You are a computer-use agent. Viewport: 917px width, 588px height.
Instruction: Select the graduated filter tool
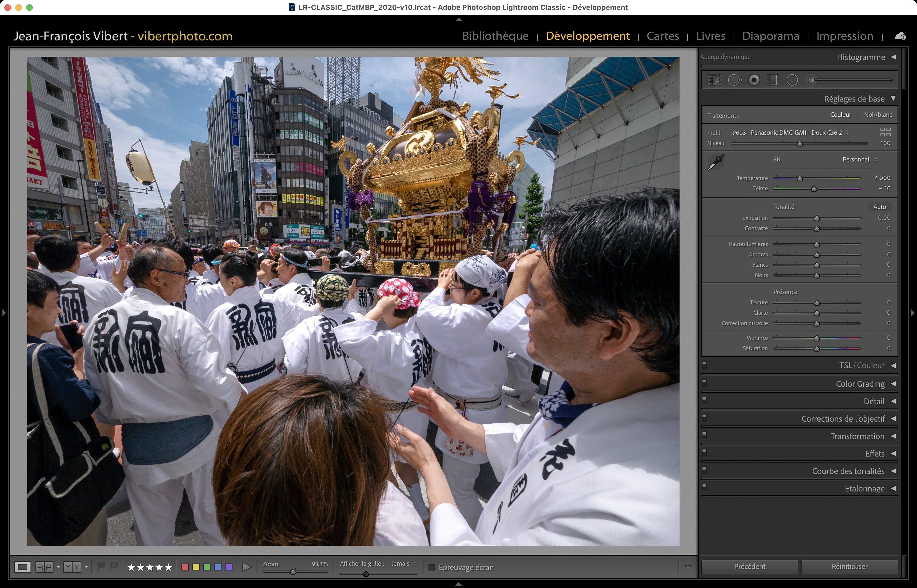[x=773, y=80]
